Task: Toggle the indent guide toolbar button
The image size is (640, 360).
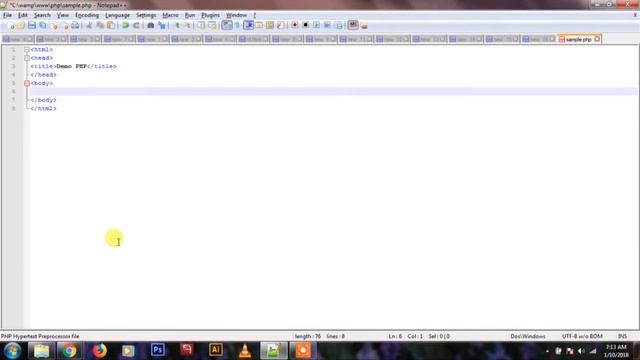Action: point(248,25)
